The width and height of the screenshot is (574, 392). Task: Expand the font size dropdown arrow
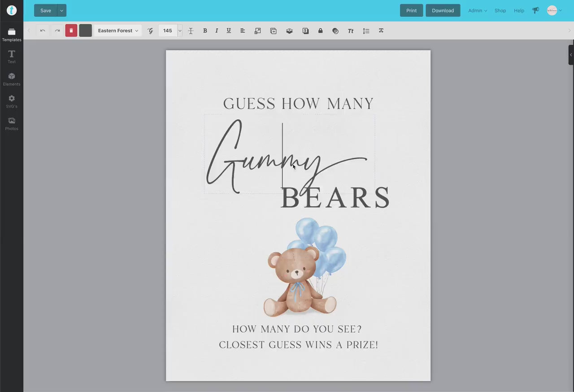(x=180, y=30)
